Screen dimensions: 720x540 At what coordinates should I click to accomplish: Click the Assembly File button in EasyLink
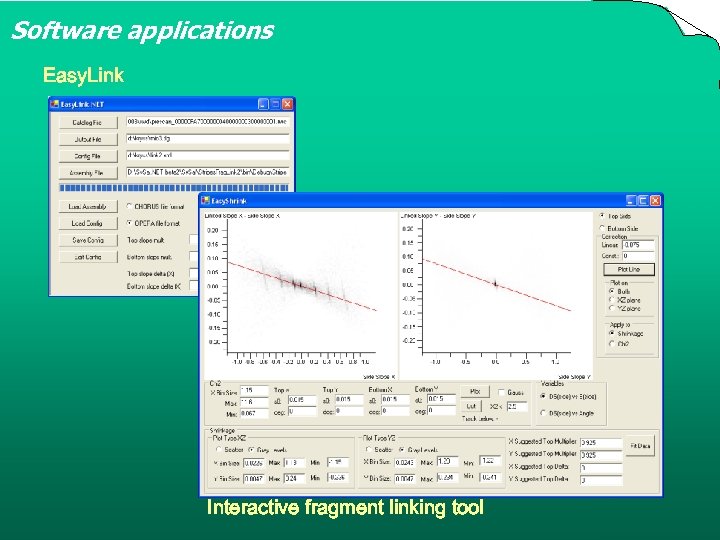tap(88, 173)
